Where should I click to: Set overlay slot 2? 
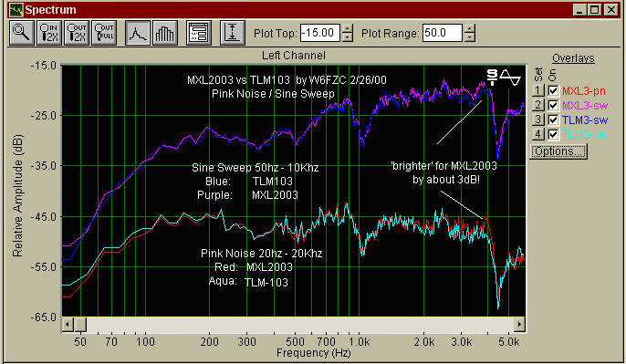tap(537, 106)
